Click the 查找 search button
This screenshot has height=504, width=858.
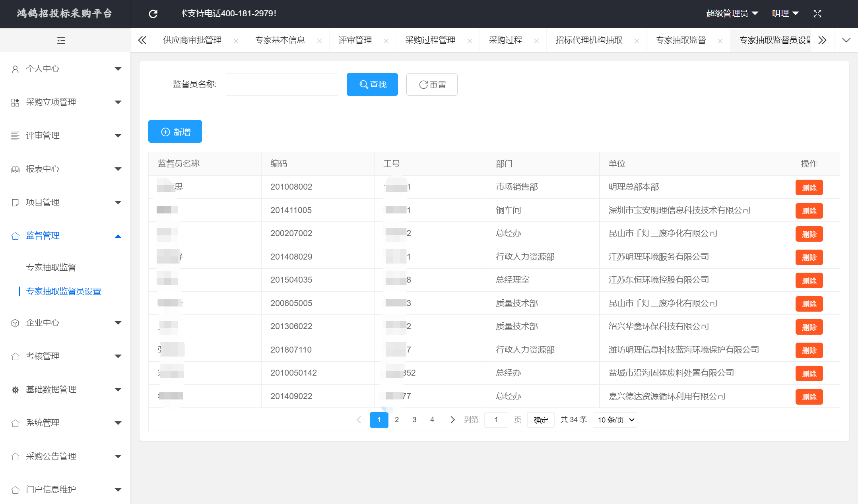pyautogui.click(x=372, y=84)
